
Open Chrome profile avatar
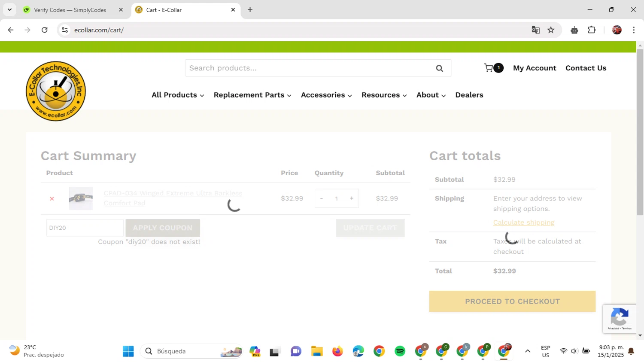(617, 30)
